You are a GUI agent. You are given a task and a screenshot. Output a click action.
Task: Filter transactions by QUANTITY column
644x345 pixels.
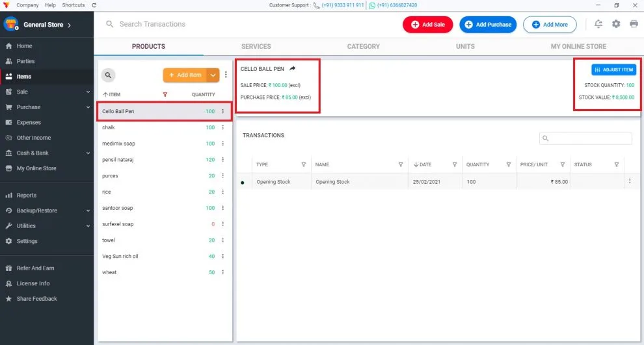tap(509, 164)
